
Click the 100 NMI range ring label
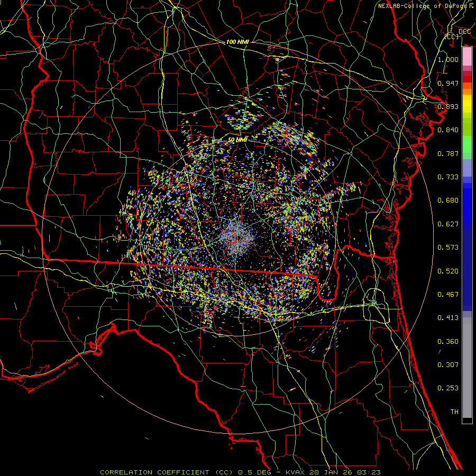237,42
